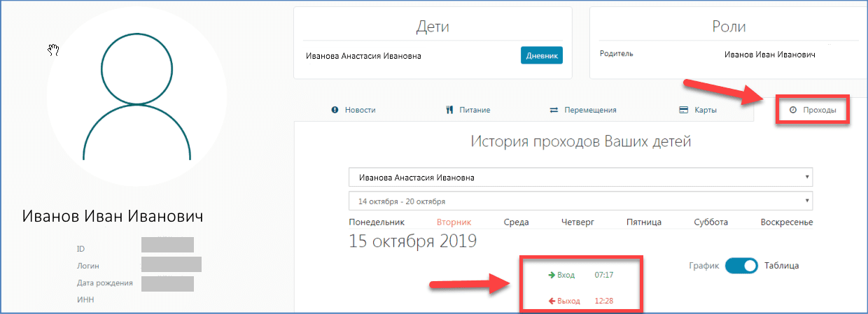Click the clock icon in Проходы tab

792,110
